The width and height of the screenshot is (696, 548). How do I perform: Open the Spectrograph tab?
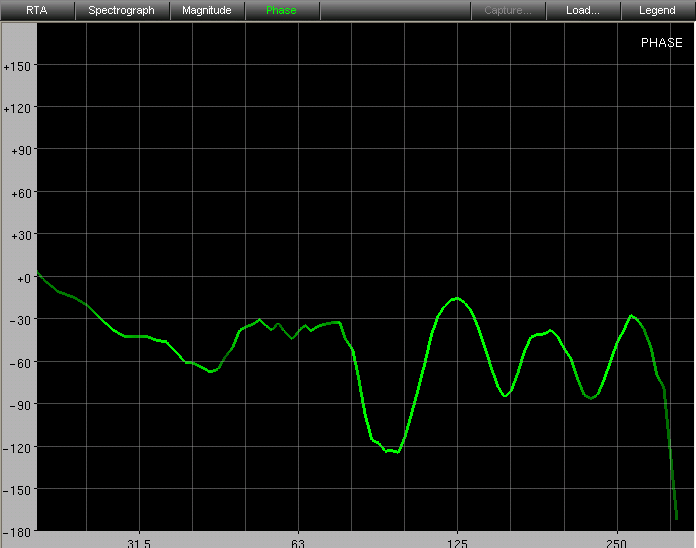pyautogui.click(x=122, y=10)
